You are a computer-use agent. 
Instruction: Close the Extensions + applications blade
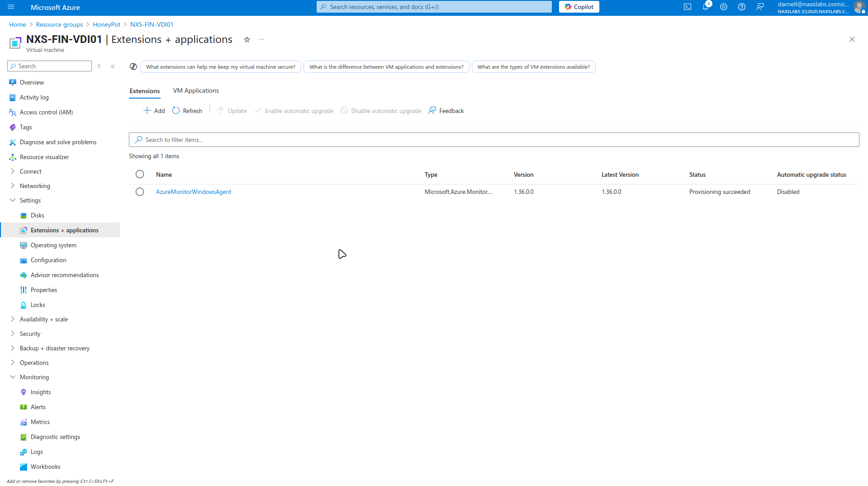click(852, 40)
